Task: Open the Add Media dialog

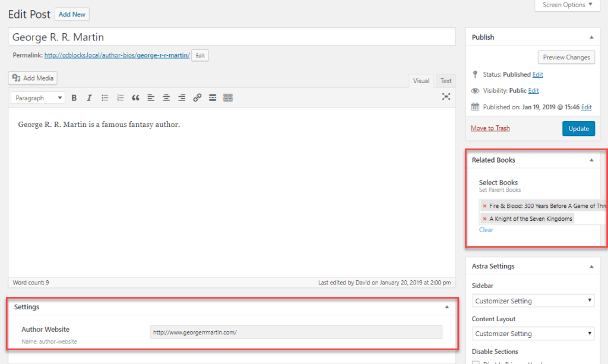Action: [x=32, y=78]
